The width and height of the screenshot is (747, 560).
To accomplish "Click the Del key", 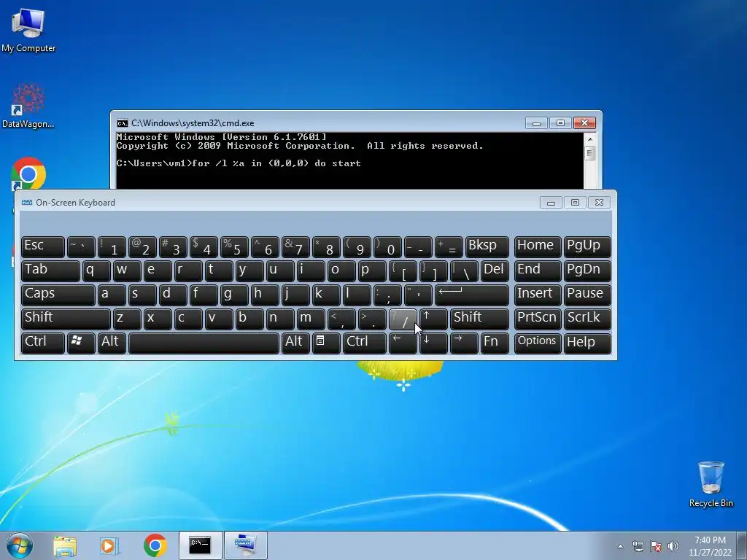I will coord(495,271).
